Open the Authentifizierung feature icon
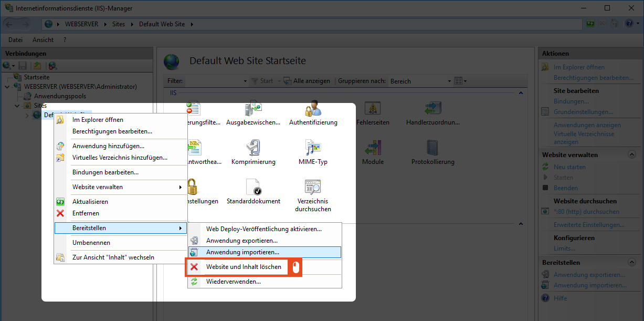 pos(313,110)
